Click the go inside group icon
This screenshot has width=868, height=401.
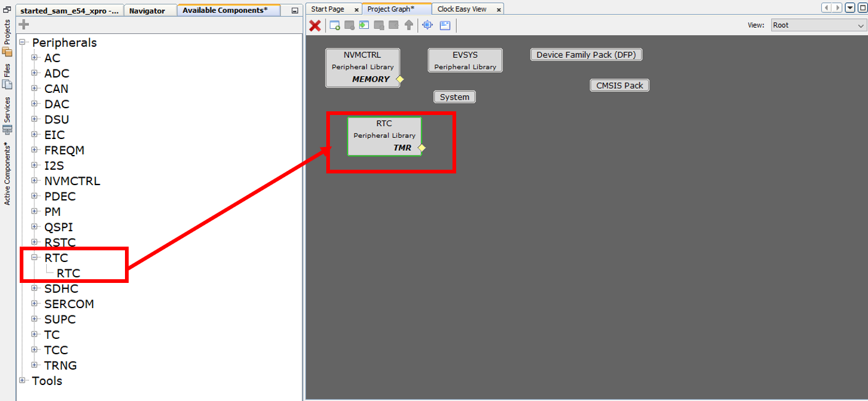coord(364,26)
